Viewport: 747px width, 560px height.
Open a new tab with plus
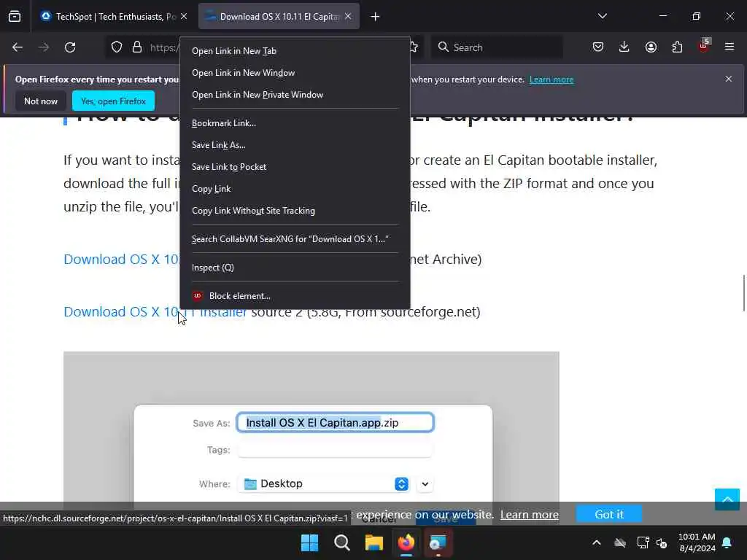tap(376, 17)
